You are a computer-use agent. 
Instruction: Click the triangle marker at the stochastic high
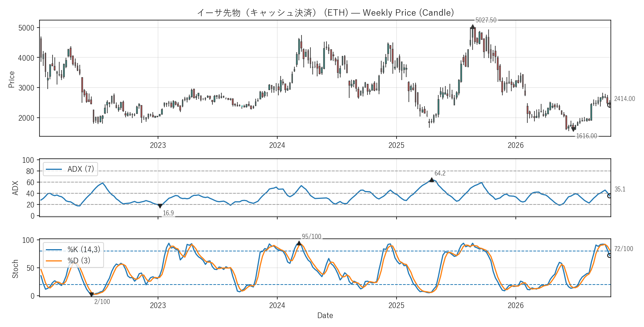tap(299, 243)
